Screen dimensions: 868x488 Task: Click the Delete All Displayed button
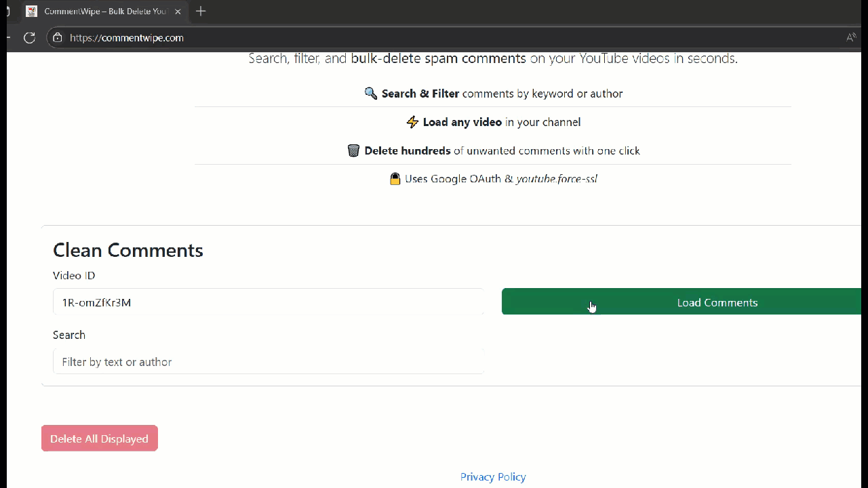pyautogui.click(x=100, y=439)
